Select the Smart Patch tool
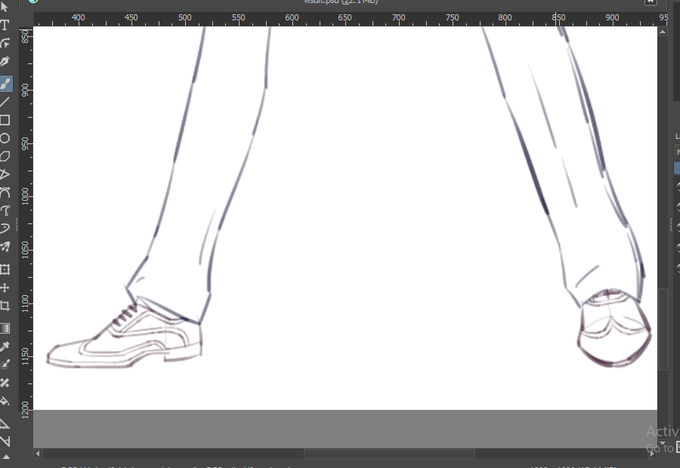The image size is (680, 468). click(5, 383)
